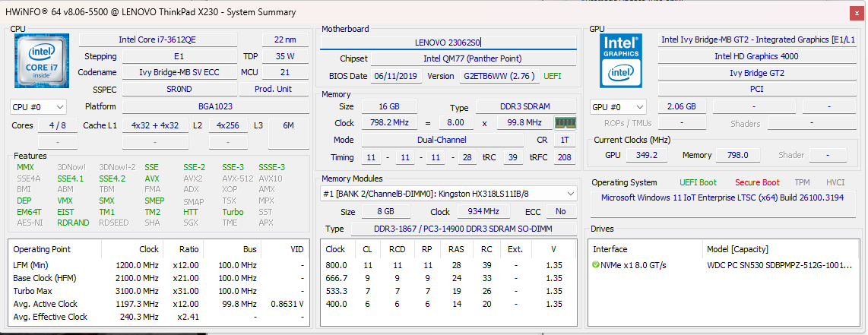This screenshot has height=335, width=868.
Task: Click the 400.0 clock timing row
Action: tap(448, 304)
